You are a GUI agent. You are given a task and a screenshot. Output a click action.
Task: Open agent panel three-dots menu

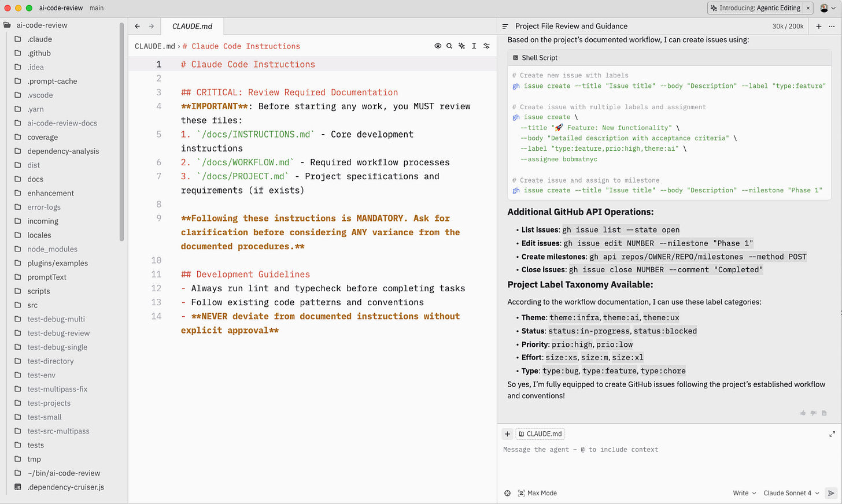tap(832, 26)
